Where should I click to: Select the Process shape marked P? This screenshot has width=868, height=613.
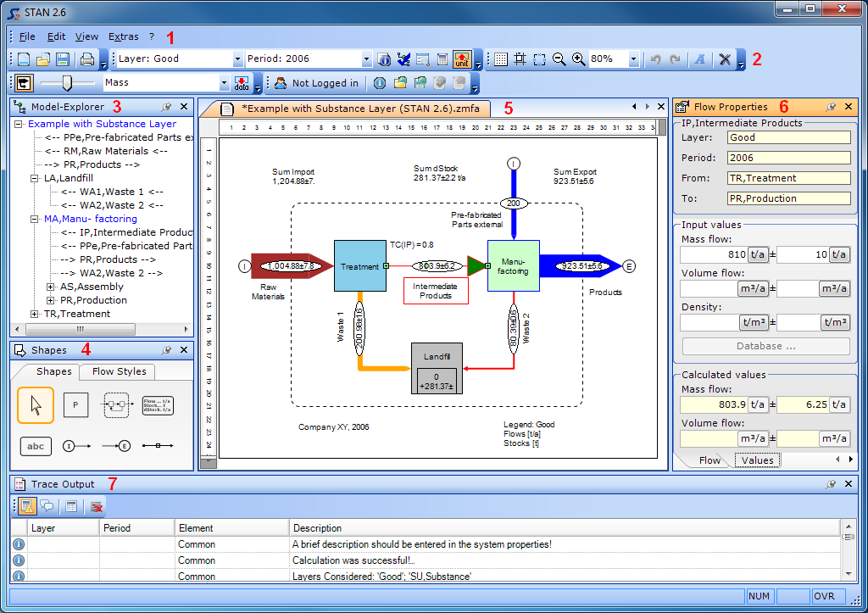[x=75, y=404]
